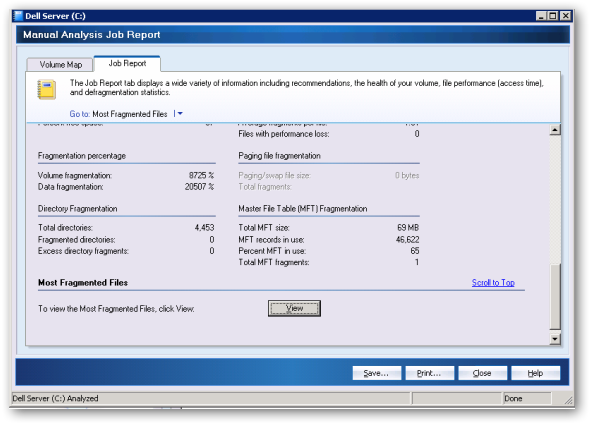Close the window via title bar X
The width and height of the screenshot is (589, 423).
click(565, 16)
